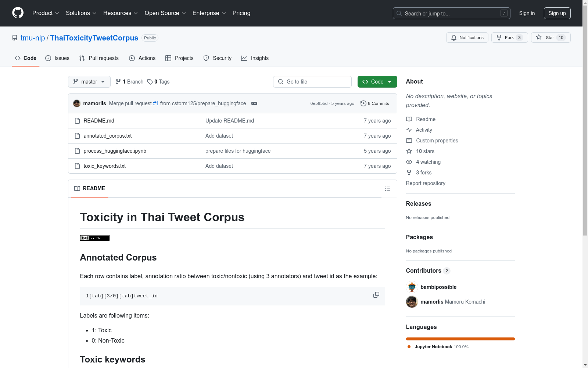Screen dimensions: 588x368
Task: View the 0 Tags link
Action: (158, 82)
